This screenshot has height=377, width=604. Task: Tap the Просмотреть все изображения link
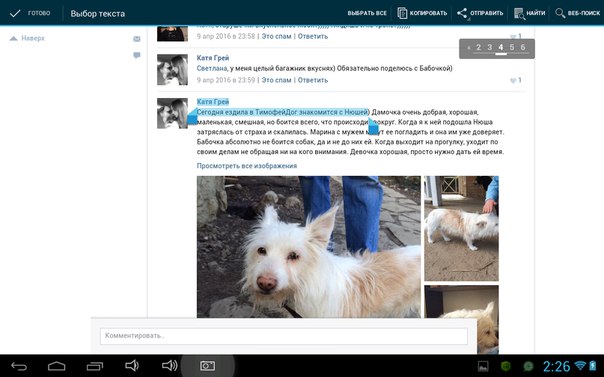247,166
